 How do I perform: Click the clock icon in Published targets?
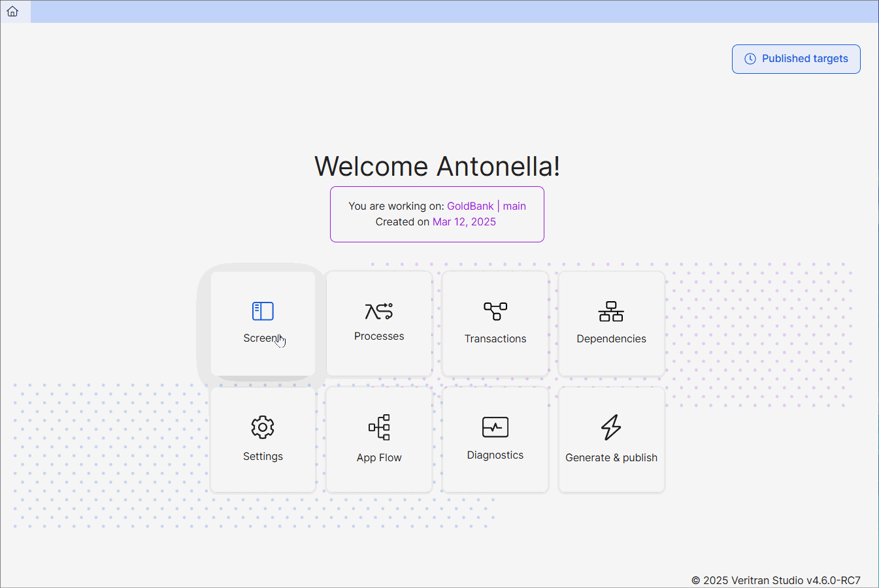pyautogui.click(x=750, y=59)
